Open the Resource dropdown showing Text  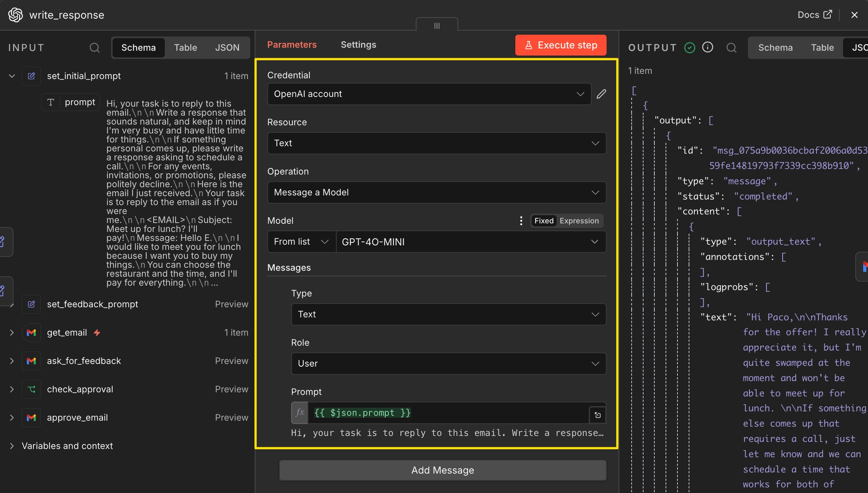[x=437, y=143]
